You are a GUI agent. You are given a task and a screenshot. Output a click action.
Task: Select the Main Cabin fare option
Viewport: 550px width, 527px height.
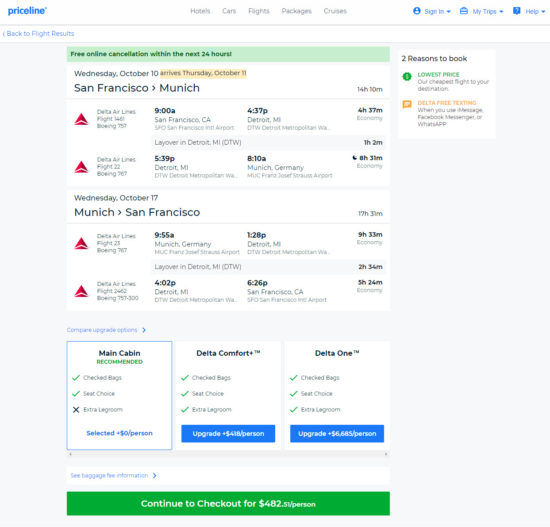(x=119, y=395)
